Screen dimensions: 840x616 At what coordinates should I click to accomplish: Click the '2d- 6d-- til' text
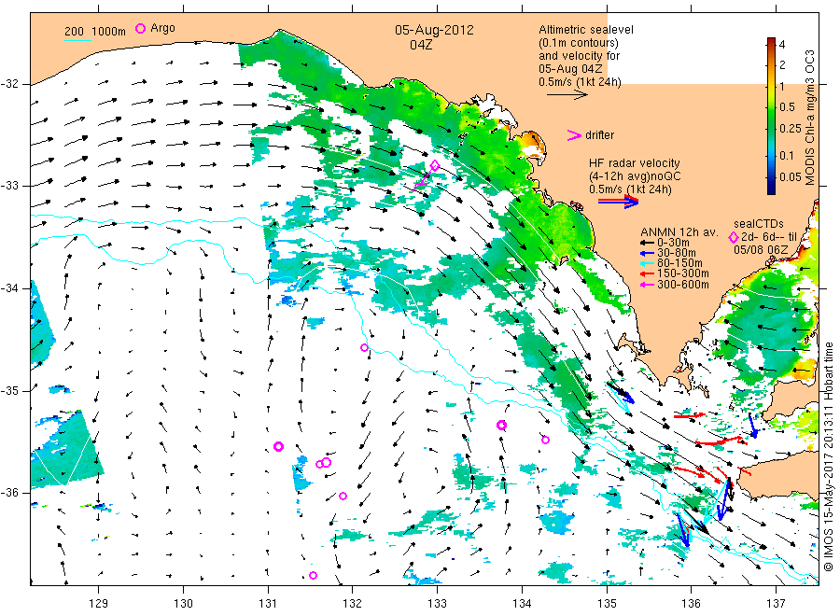[769, 237]
